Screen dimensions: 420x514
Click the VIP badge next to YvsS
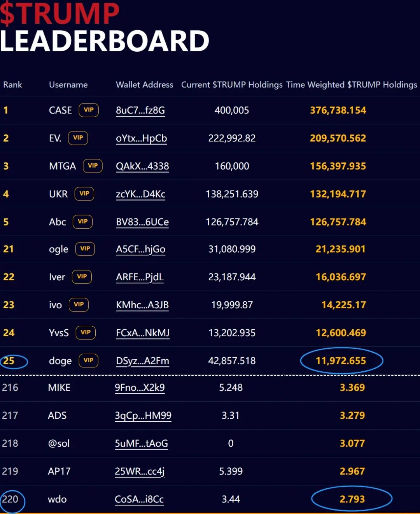coord(86,332)
